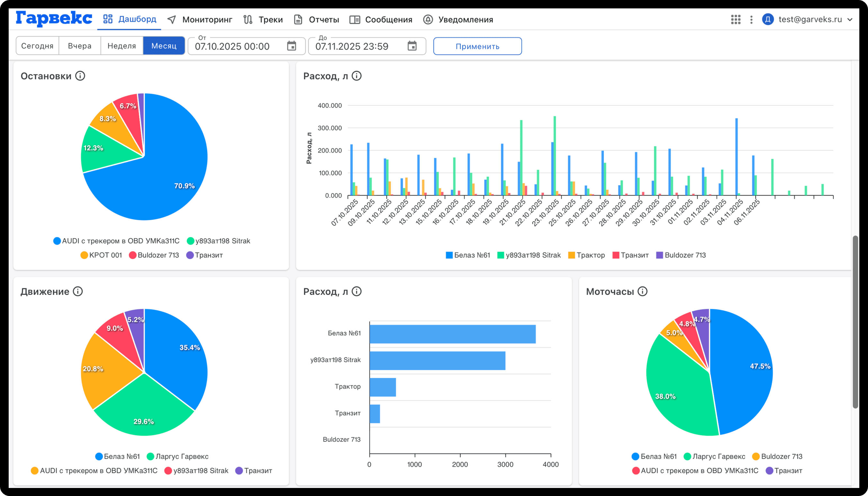Click the Остановки info icon
Viewport: 868px width, 496px height.
coord(80,76)
